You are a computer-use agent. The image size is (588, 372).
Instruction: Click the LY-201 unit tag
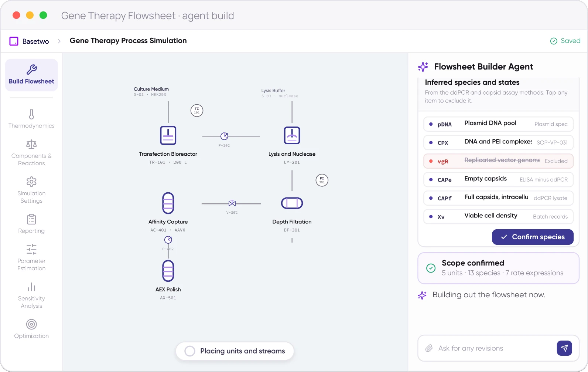click(292, 162)
